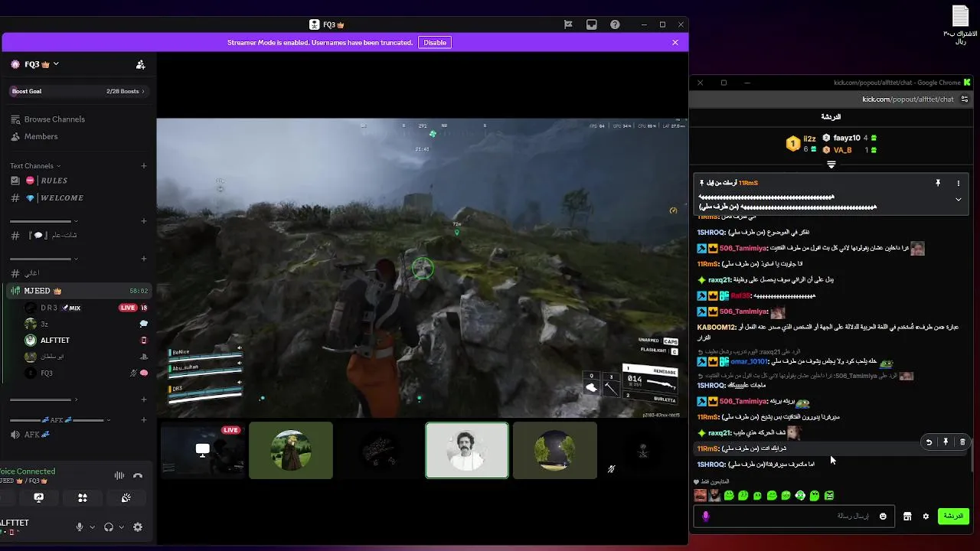This screenshot has height=551, width=980.
Task: Open headphones output options chevron
Action: point(121,527)
